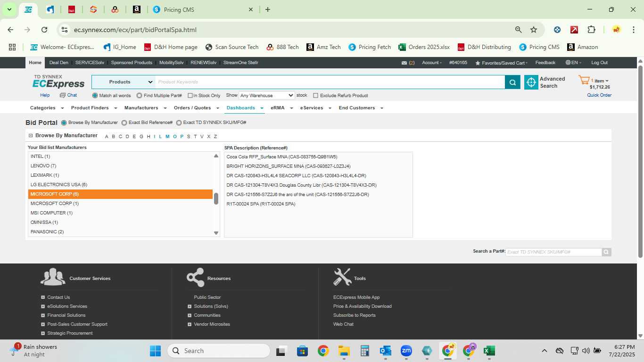This screenshot has width=644, height=362.
Task: Open the shopping cart icon
Action: [x=584, y=81]
